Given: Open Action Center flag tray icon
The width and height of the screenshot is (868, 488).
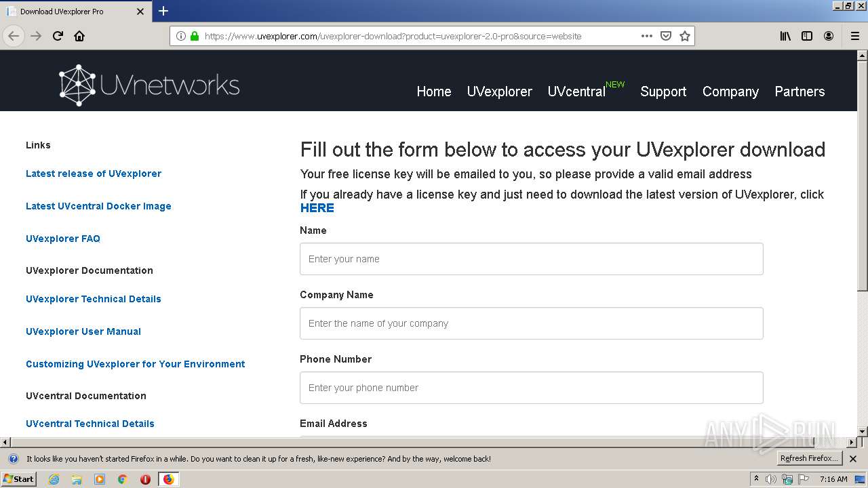Looking at the screenshot, I should pyautogui.click(x=804, y=479).
